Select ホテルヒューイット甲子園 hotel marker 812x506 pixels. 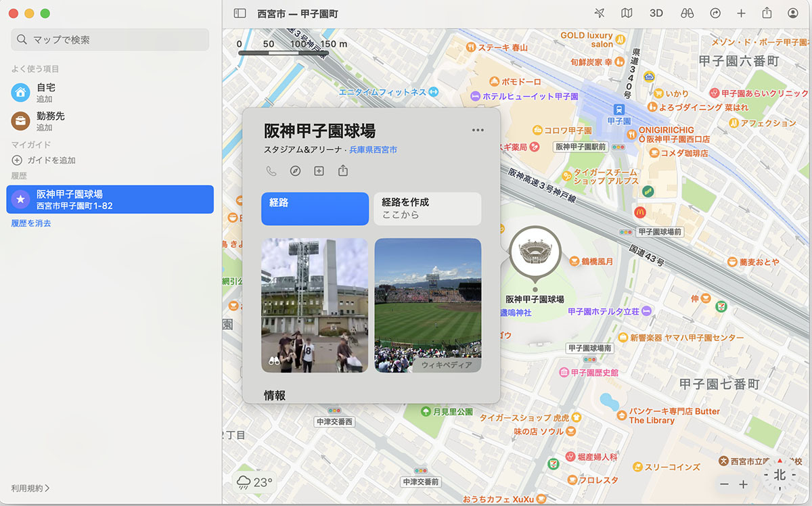tap(476, 97)
